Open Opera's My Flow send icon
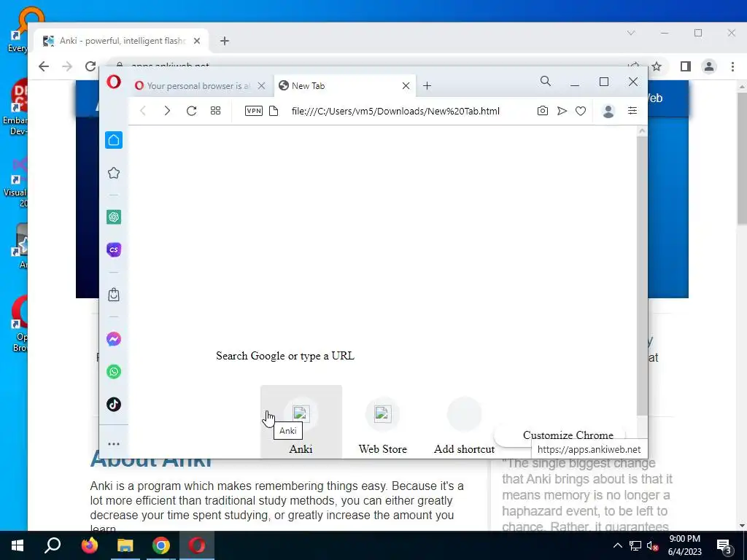The width and height of the screenshot is (747, 560). 562,111
